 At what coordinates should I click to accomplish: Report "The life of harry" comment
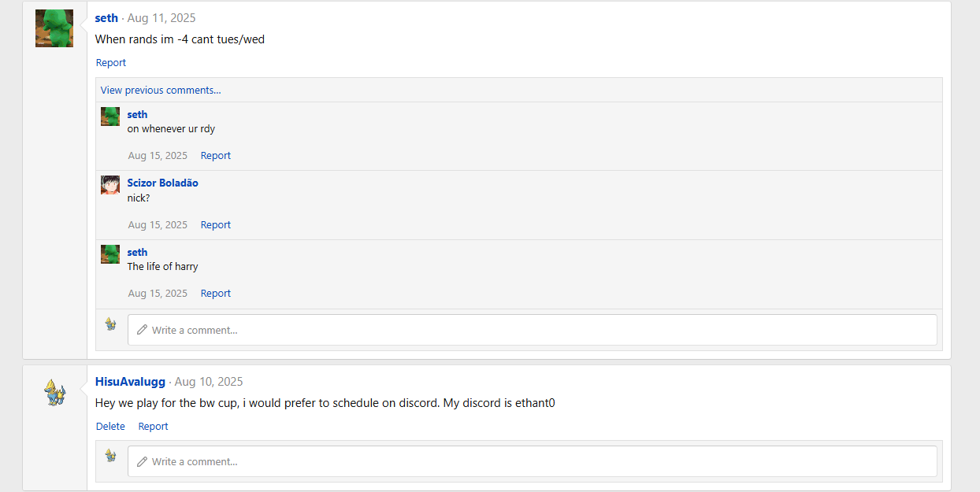coord(216,293)
